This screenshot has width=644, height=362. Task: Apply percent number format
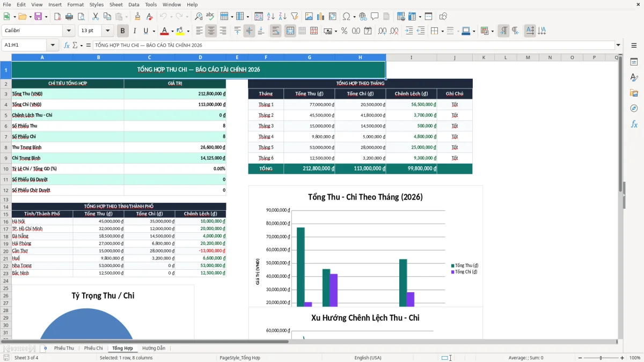point(344,31)
